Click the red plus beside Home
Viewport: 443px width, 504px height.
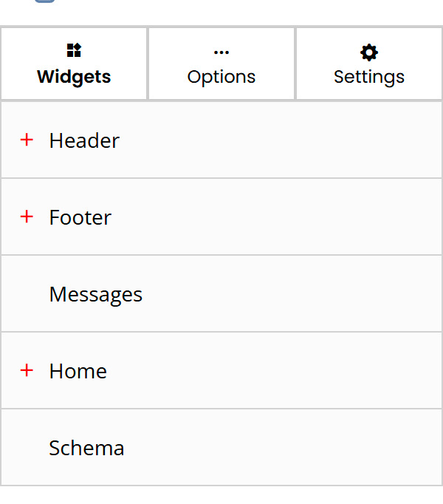tap(27, 370)
